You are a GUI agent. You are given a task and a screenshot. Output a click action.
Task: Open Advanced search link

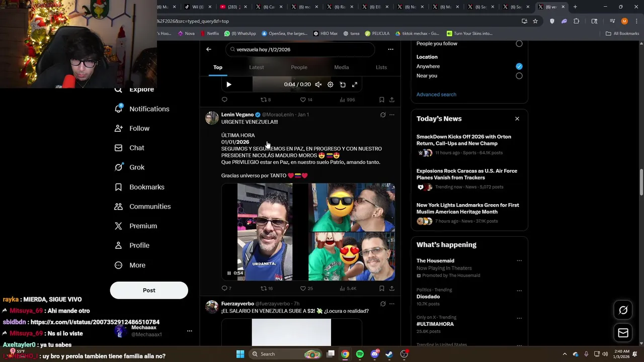436,95
